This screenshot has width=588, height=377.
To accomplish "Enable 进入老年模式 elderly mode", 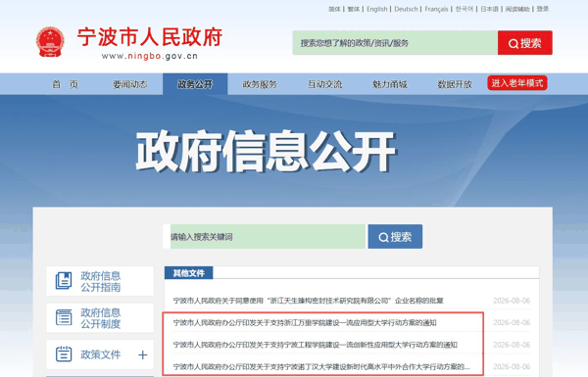I will [x=517, y=83].
